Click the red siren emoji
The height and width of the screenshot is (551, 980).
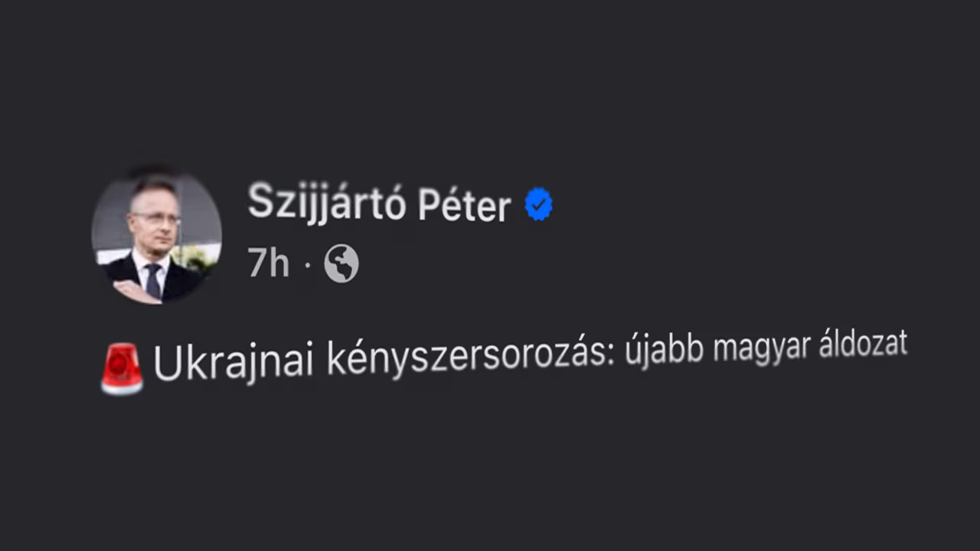pos(122,368)
